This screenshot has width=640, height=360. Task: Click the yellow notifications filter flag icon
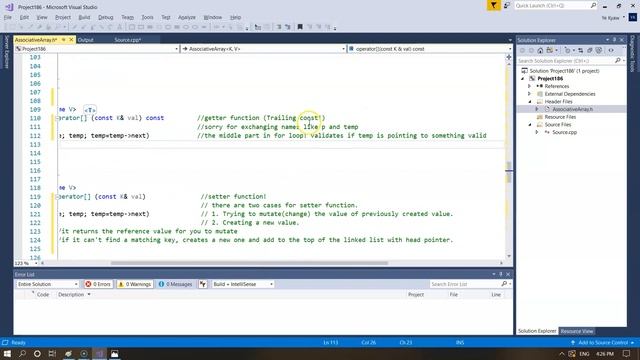(x=493, y=5)
